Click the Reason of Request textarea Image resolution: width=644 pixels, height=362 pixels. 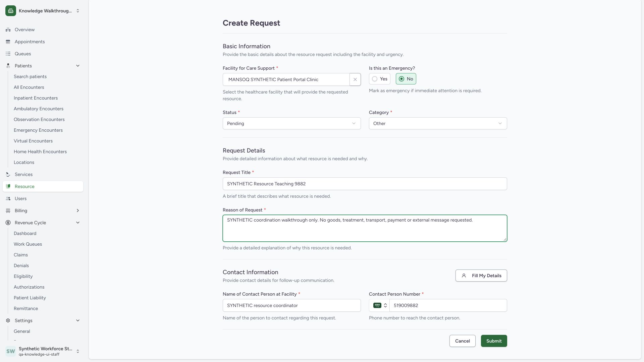[x=365, y=228]
